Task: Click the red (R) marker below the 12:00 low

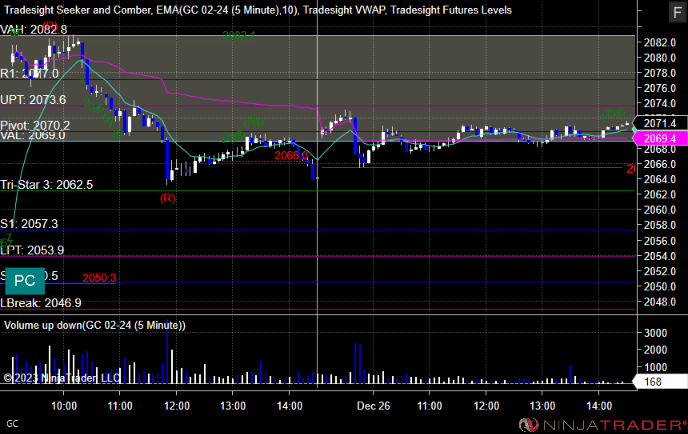Action: click(168, 198)
